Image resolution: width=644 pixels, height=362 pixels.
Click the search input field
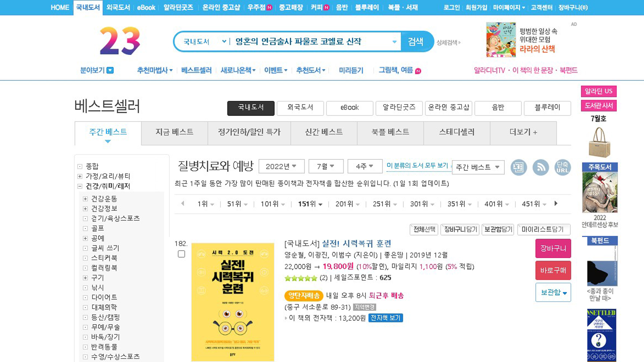point(312,42)
